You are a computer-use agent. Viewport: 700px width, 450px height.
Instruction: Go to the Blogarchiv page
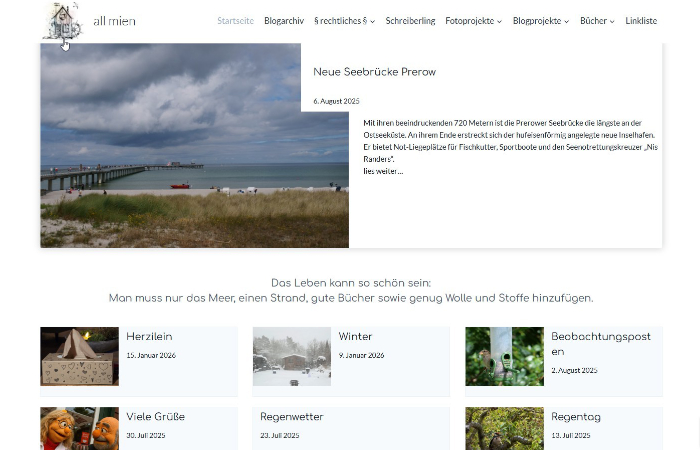284,21
